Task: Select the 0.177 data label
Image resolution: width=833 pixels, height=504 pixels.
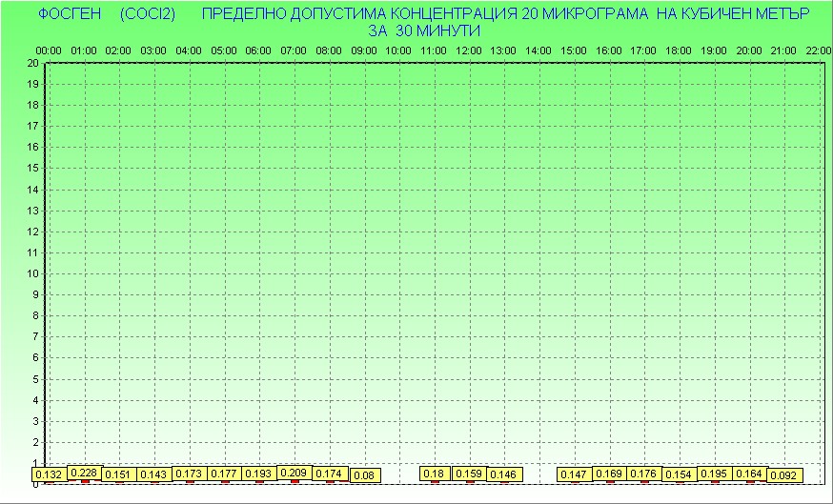Action: 224,474
